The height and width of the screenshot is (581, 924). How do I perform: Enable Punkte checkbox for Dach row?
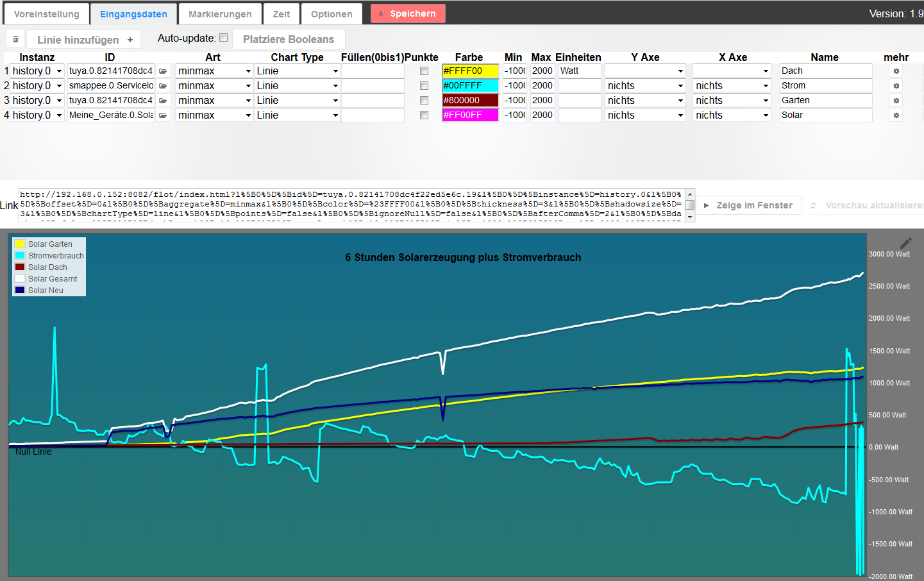click(424, 71)
